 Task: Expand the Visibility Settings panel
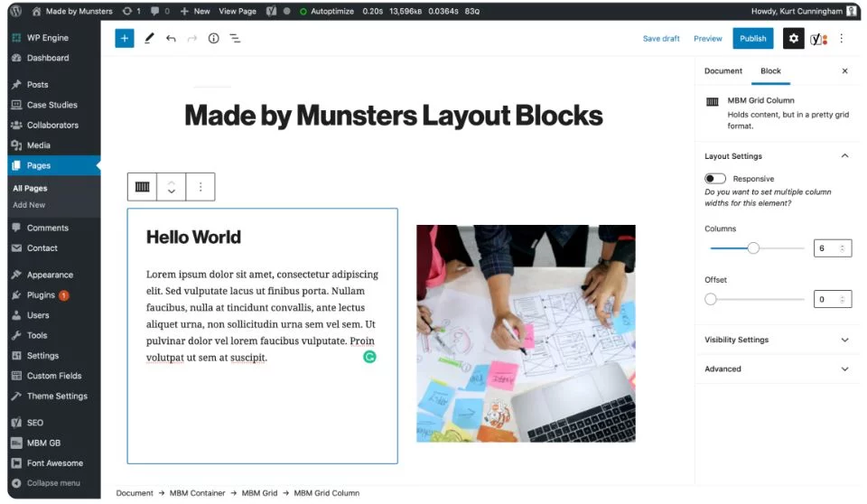pyautogui.click(x=777, y=340)
